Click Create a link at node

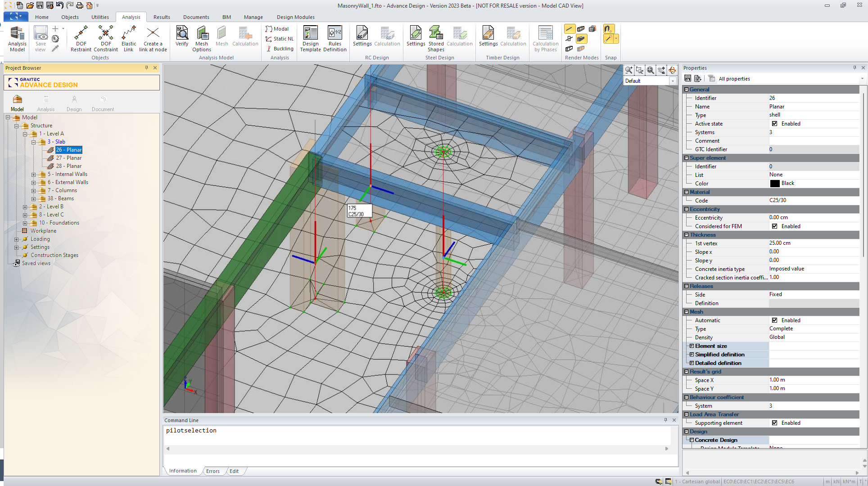(153, 39)
